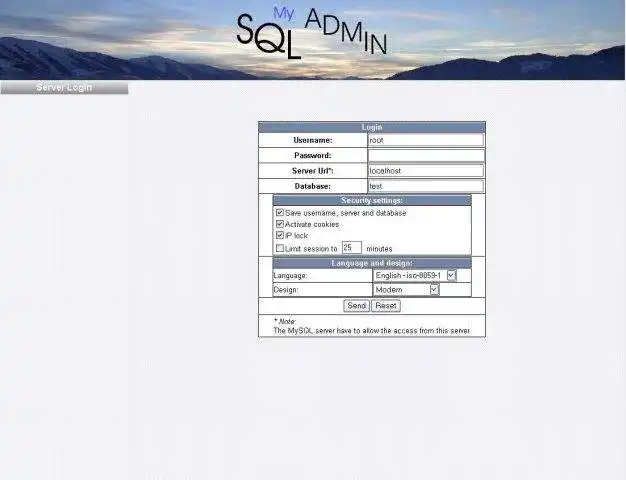Click the Language: label
Viewport: 626px width, 480px height.
[x=290, y=276]
